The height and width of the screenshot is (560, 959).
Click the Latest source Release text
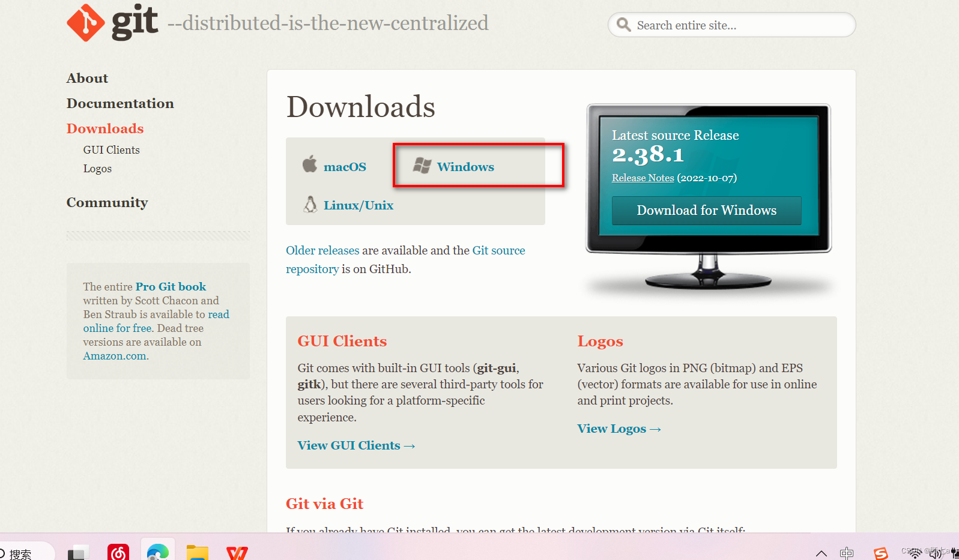(x=676, y=135)
